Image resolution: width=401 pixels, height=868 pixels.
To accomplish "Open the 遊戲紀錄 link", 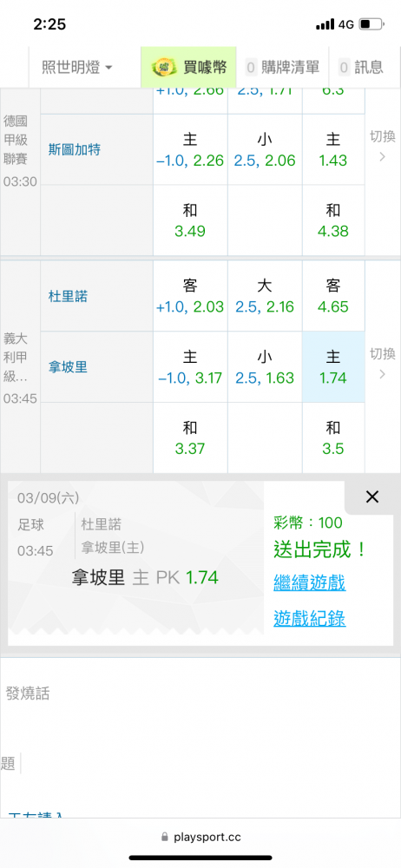I will (310, 618).
